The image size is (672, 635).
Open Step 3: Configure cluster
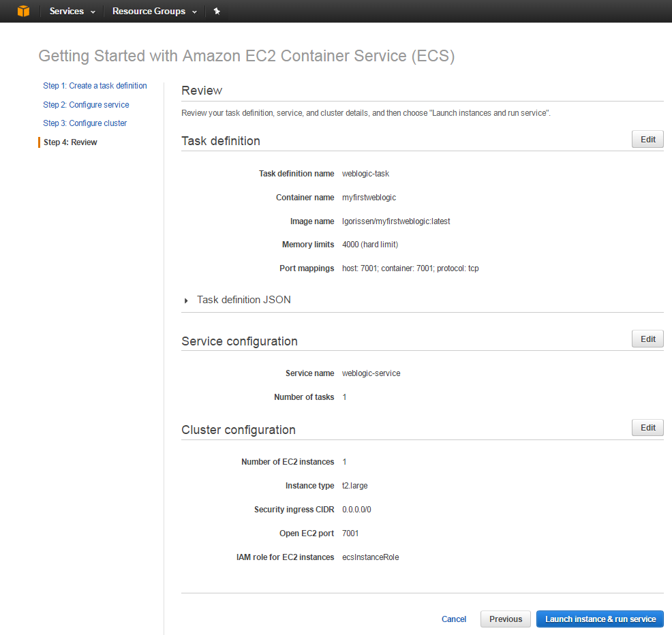click(x=85, y=123)
